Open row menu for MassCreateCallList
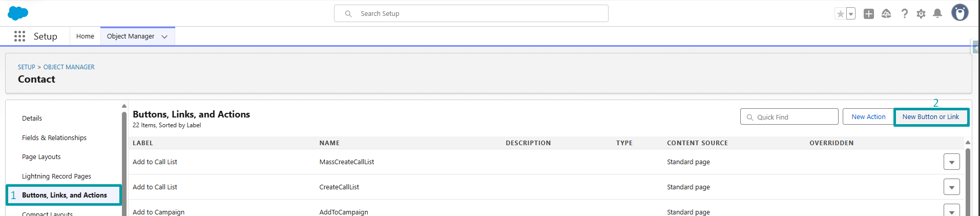Viewport: 980px width, 216px height. (951, 162)
